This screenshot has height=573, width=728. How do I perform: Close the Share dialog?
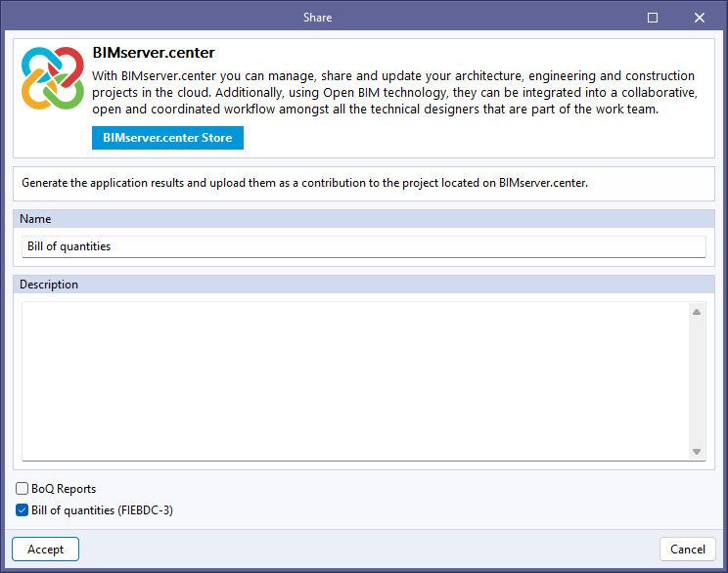pos(700,18)
